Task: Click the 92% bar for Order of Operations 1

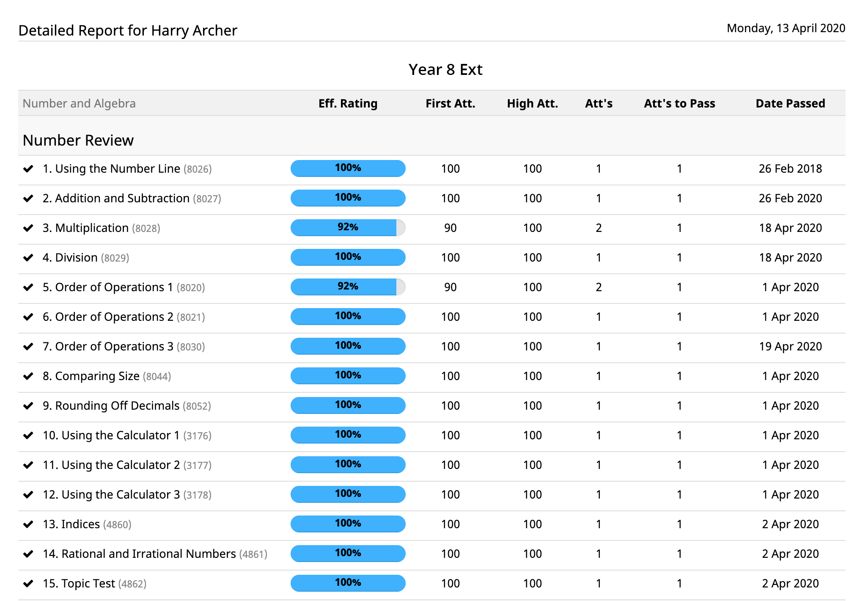Action: pos(348,287)
